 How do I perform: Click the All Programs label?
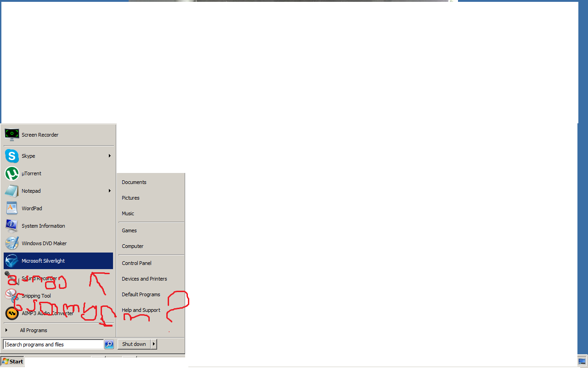(34, 330)
